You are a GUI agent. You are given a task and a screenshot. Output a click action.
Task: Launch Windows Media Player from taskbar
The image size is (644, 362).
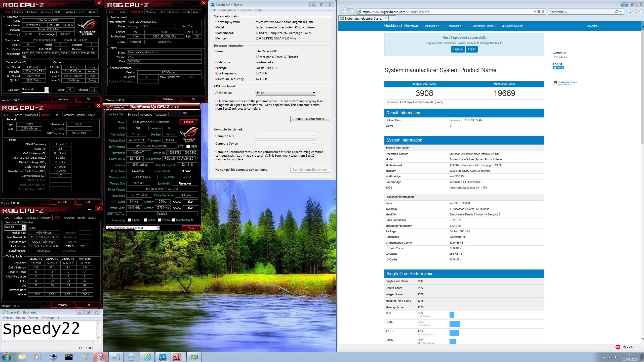pyautogui.click(x=37, y=357)
